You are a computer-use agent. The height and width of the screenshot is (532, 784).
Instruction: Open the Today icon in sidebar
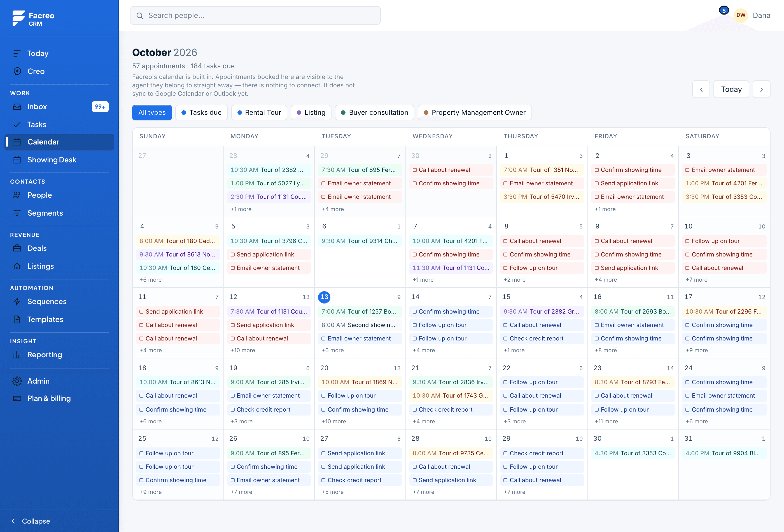coord(17,53)
